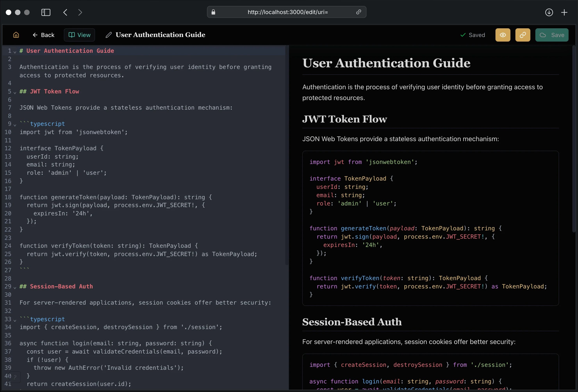Go back with browser back arrow

pos(65,12)
